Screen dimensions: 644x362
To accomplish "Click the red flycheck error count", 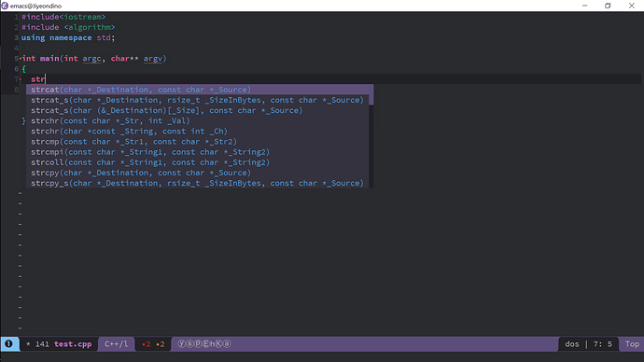I will 147,344.
